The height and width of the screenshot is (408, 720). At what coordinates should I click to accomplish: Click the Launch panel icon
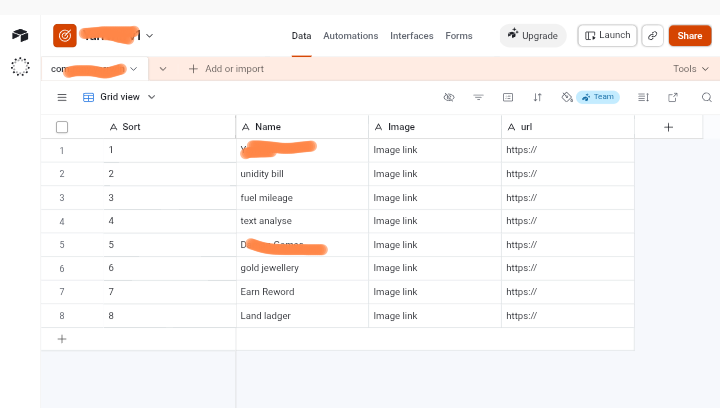(x=590, y=35)
